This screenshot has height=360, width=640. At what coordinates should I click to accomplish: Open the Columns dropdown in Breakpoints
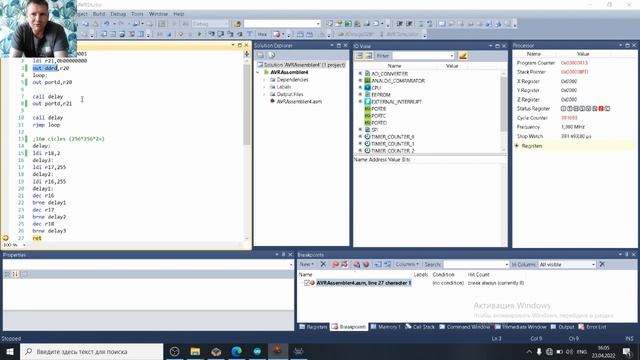[407, 264]
